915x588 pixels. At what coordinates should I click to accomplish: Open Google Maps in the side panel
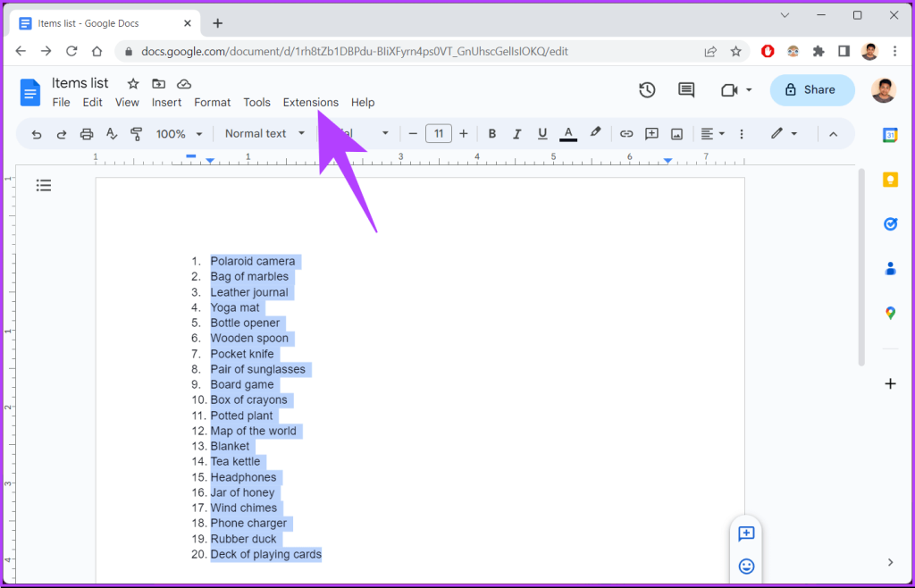click(890, 313)
